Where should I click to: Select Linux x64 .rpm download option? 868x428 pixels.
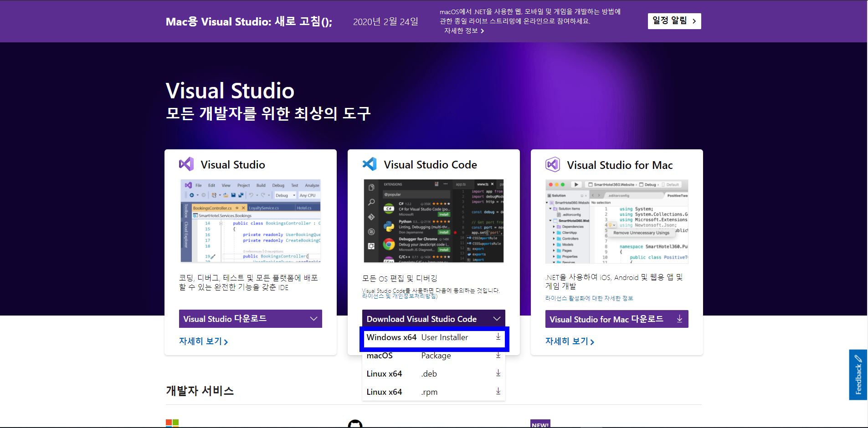[x=434, y=392]
